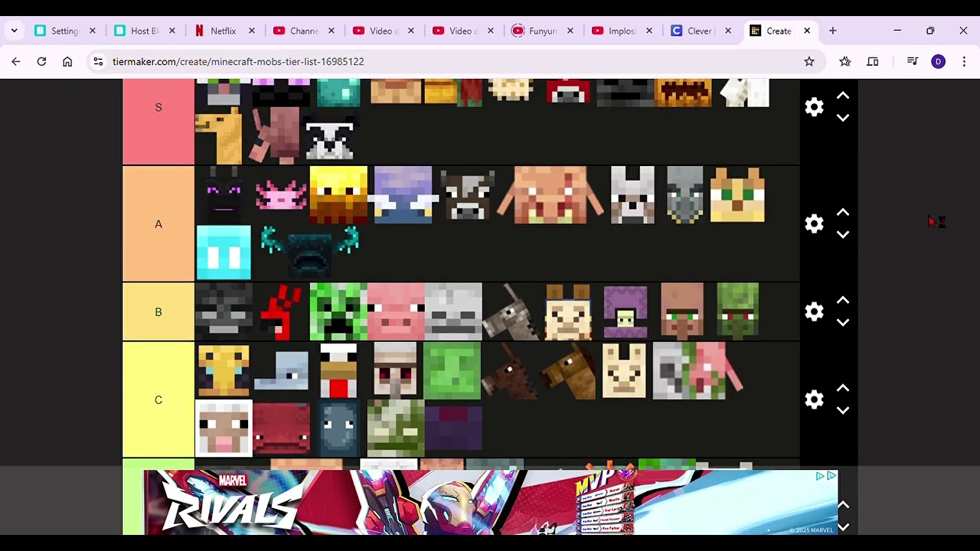Open Chrome three-dot menu
Viewport: 980px width, 551px height.
964,61
